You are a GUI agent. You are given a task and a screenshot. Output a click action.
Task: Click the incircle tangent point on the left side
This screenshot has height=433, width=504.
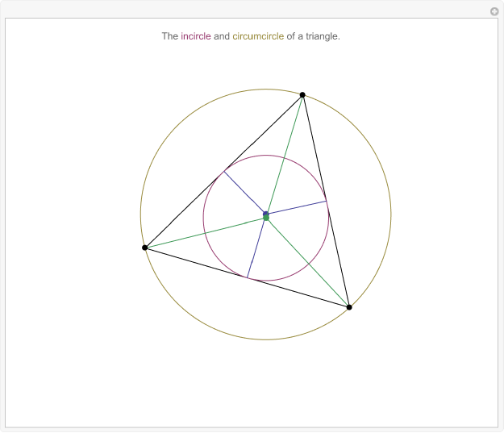(x=224, y=171)
